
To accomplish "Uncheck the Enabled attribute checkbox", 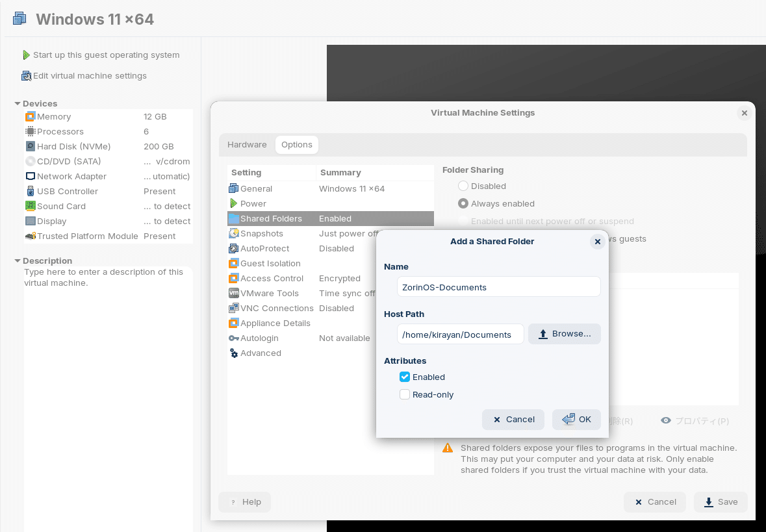I will [x=405, y=377].
